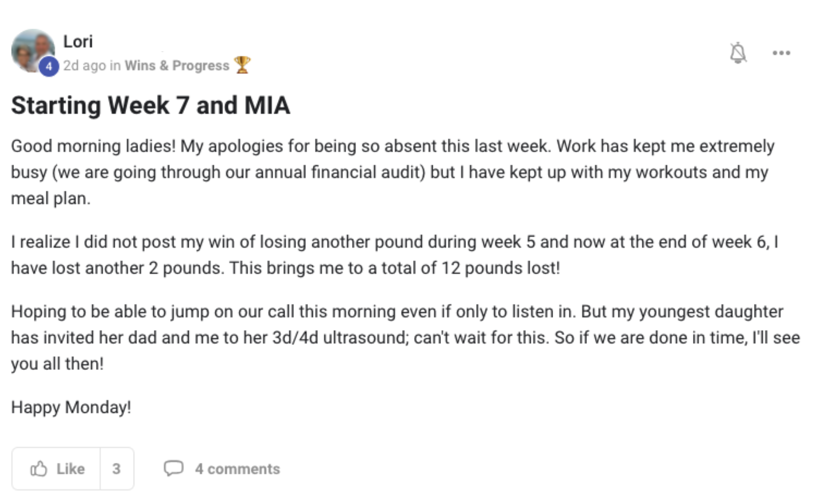Viewport: 832px width, 504px height.
Task: Click the thumbs-up icon
Action: pyautogui.click(x=39, y=469)
